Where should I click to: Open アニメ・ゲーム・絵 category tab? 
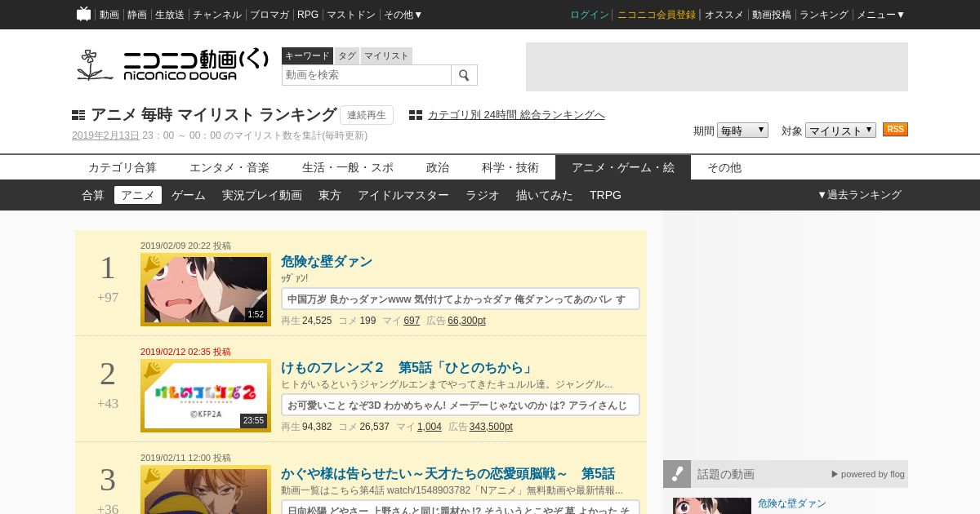pos(623,167)
